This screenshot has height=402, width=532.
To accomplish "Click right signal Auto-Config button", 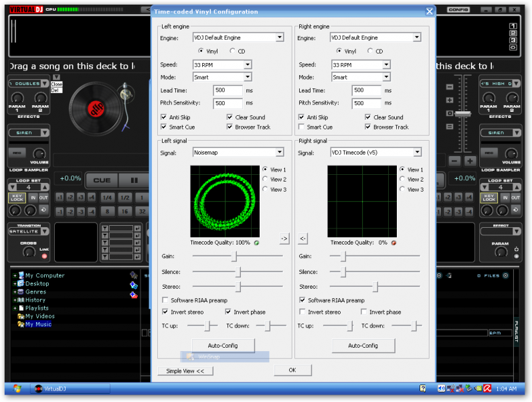I will click(x=363, y=346).
